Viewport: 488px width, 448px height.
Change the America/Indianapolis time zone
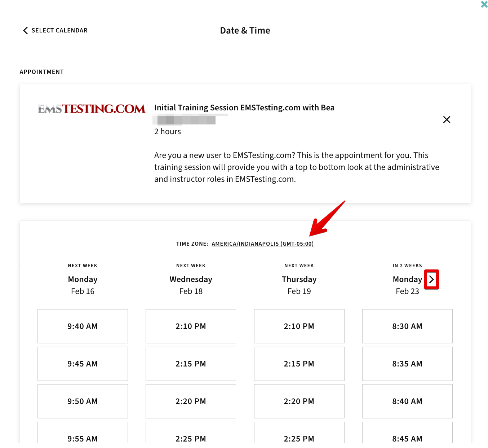262,244
